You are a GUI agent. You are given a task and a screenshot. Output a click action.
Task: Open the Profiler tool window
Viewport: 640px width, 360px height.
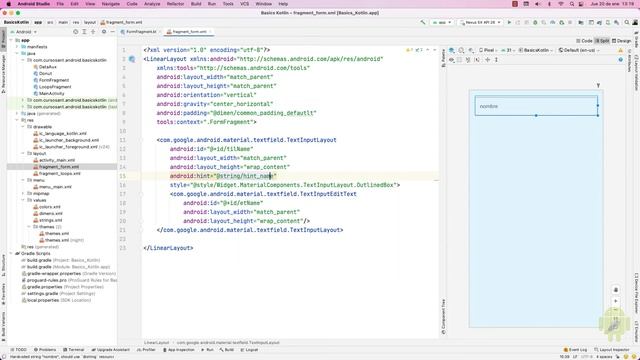(146, 350)
